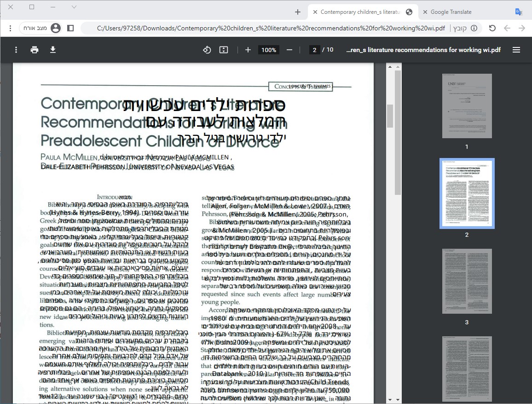Click the file info icon in address bar

pyautogui.click(x=474, y=28)
